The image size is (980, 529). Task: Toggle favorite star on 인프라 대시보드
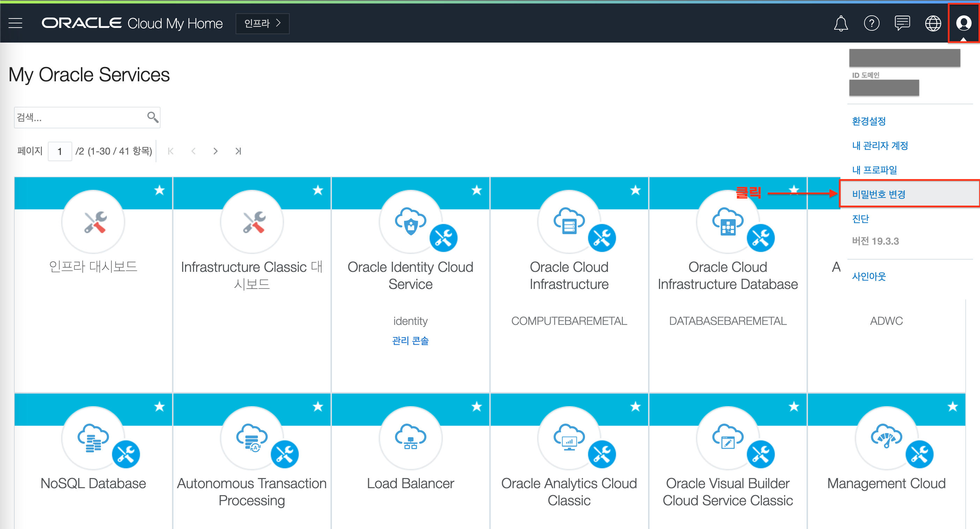click(159, 190)
